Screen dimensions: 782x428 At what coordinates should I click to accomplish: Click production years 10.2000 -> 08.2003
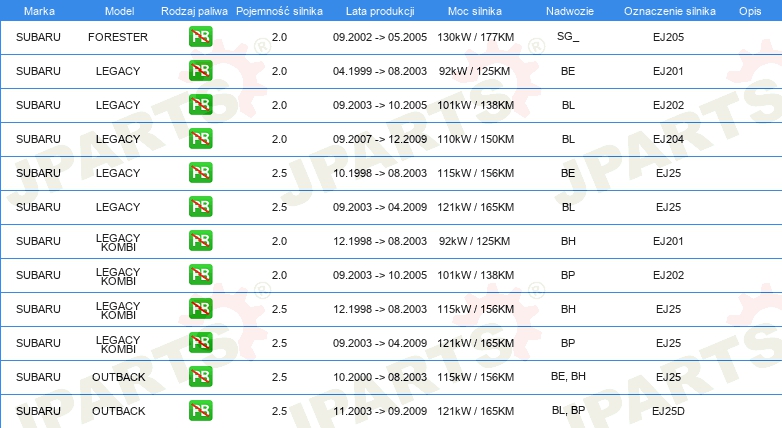point(380,377)
